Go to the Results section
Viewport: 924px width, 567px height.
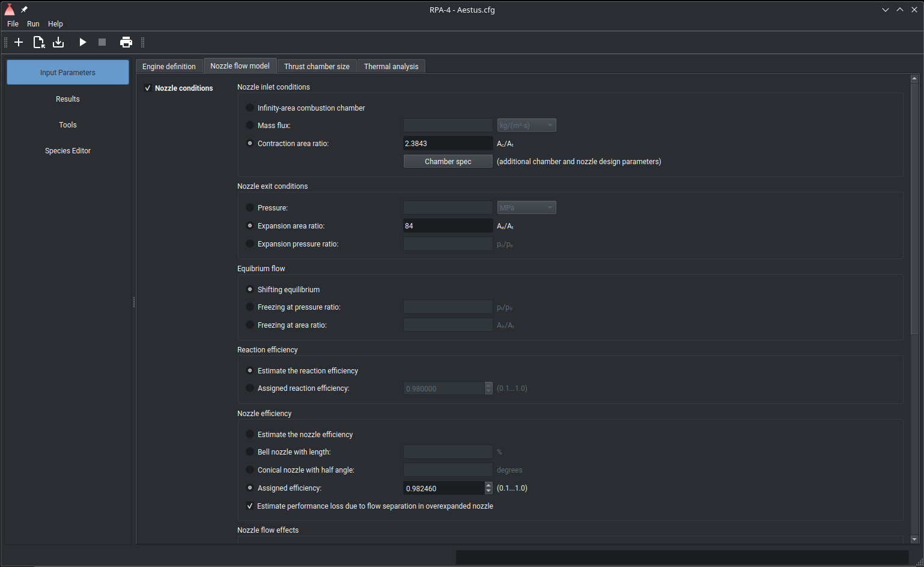(x=68, y=99)
